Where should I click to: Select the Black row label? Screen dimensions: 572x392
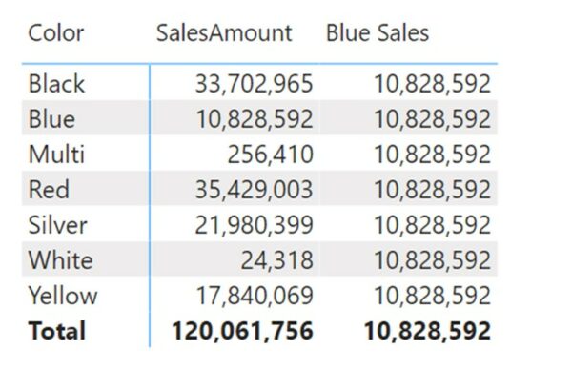(x=56, y=84)
